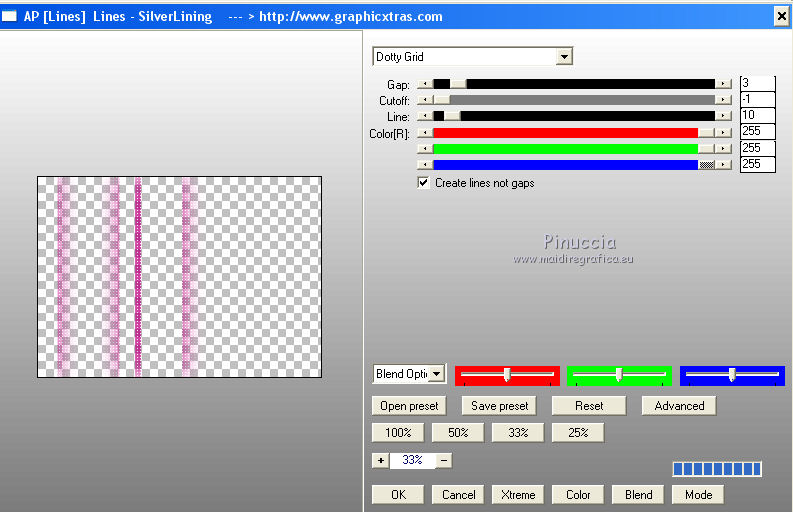Click the Xtreme button
Screen dimensions: 793x512
tap(518, 495)
